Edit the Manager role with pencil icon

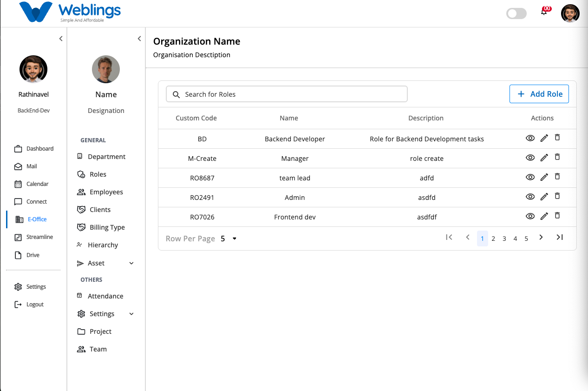(x=544, y=158)
